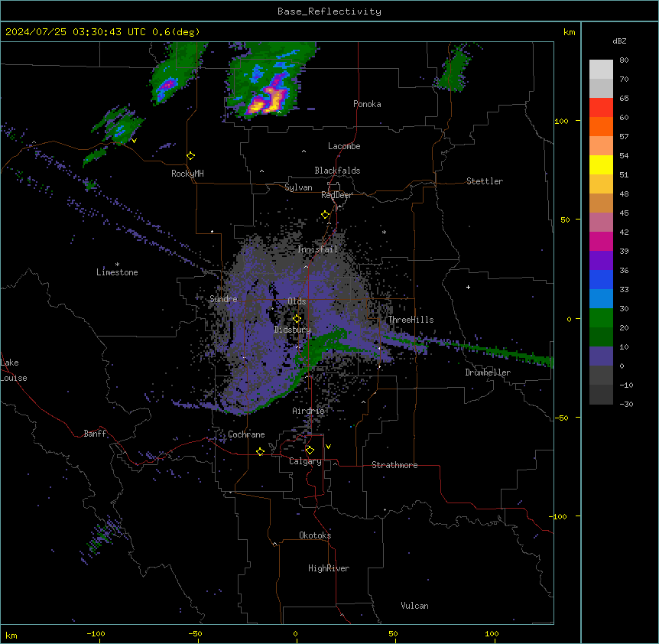Select the 2024/07/25 03:30:43 UTC timestamp

click(103, 32)
